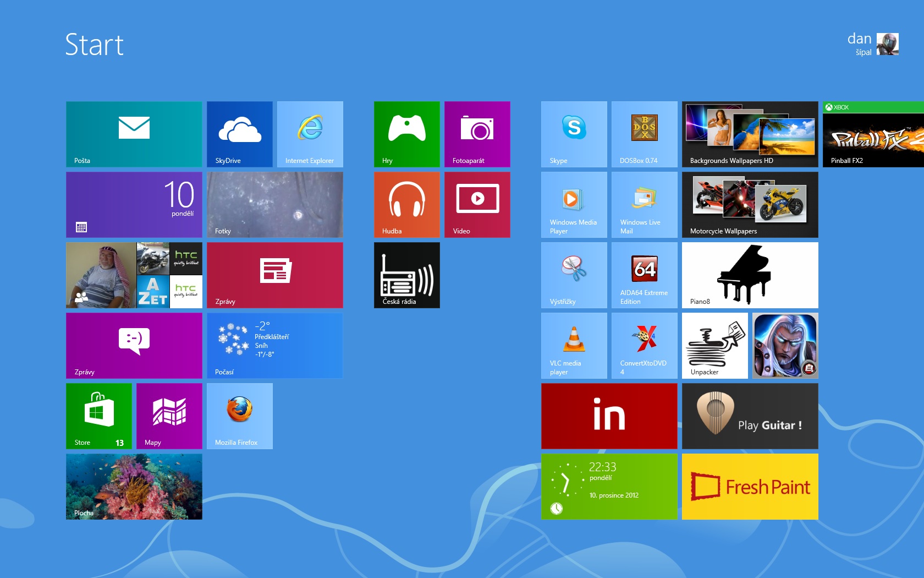Viewport: 924px width, 578px height.
Task: Open the Hudba music tile
Action: tap(407, 205)
